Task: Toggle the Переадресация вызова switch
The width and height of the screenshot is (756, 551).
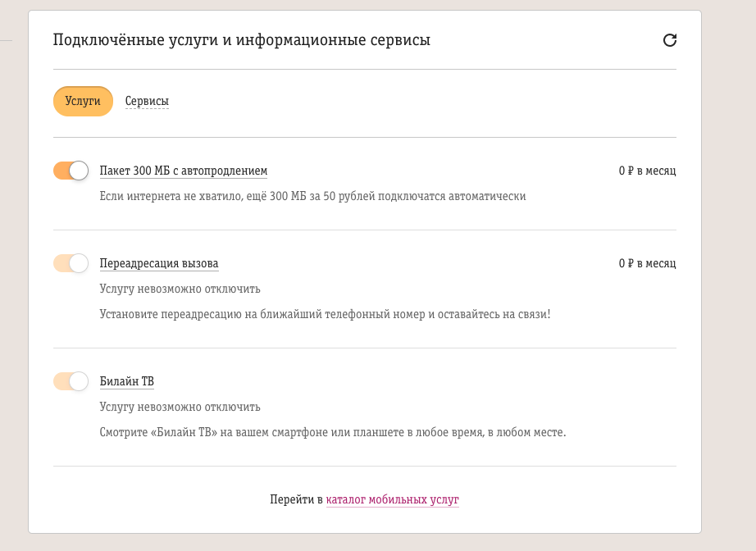Action: (x=71, y=263)
